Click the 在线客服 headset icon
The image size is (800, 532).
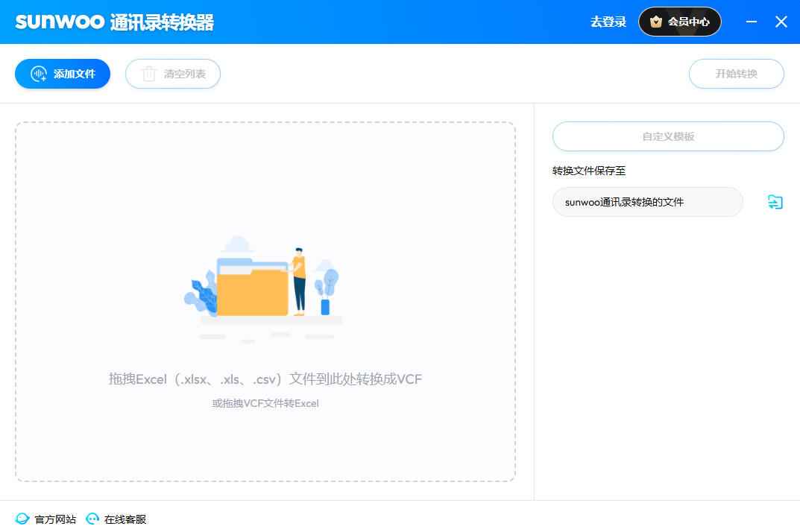click(92, 519)
